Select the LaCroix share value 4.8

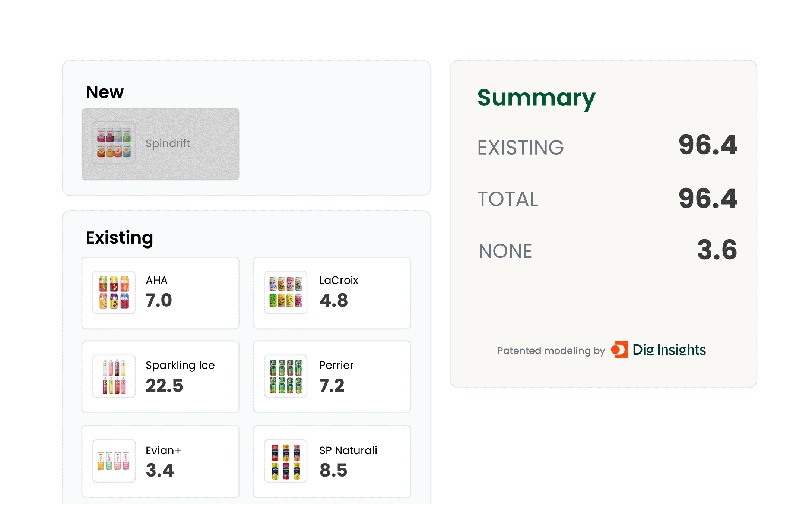(x=334, y=300)
